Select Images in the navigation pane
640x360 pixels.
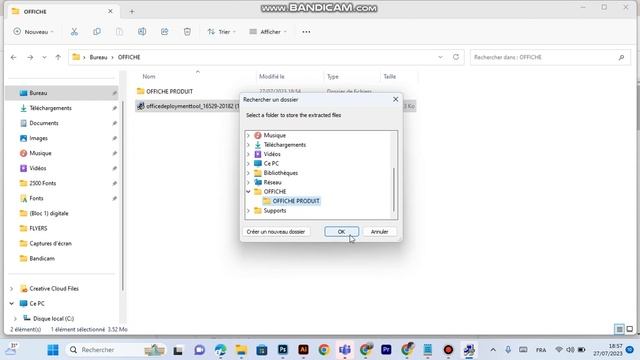coord(38,138)
